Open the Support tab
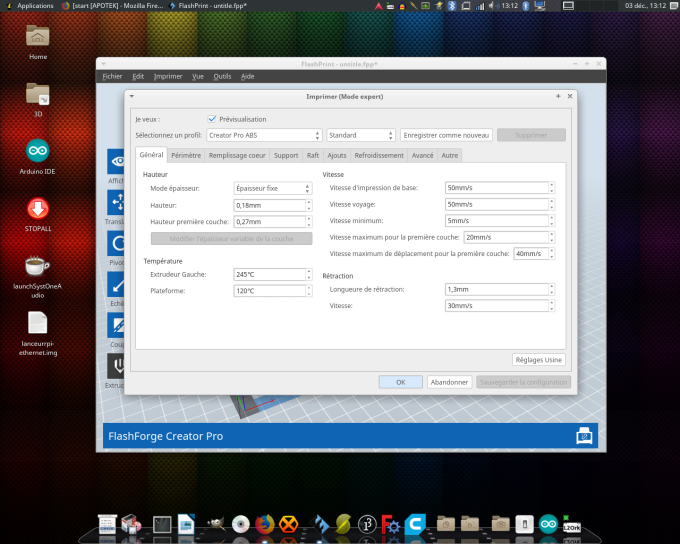Viewport: 680px width, 544px height. (x=286, y=155)
